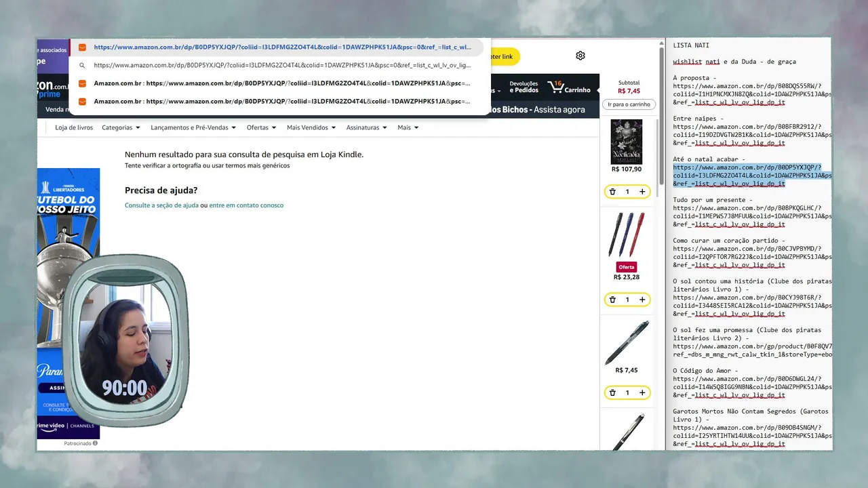Image resolution: width=868 pixels, height=488 pixels.
Task: Expand the Mais Vendidos dropdown
Action: pos(311,127)
